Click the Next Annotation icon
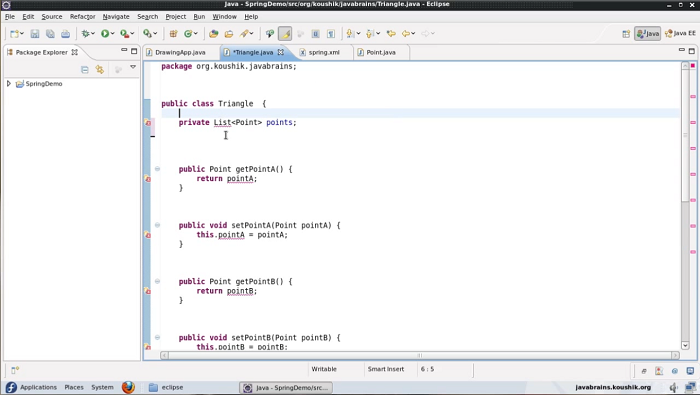Screen dimensions: 700x395 pos(350,33)
